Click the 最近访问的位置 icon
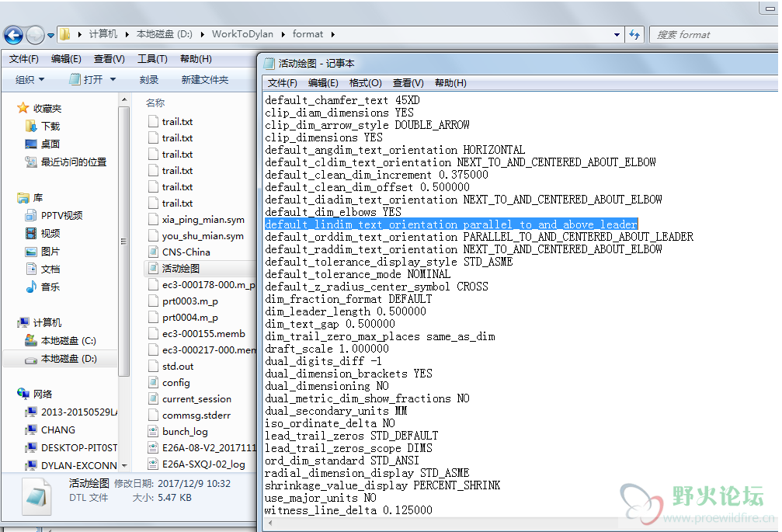The width and height of the screenshot is (782, 532). pos(31,162)
